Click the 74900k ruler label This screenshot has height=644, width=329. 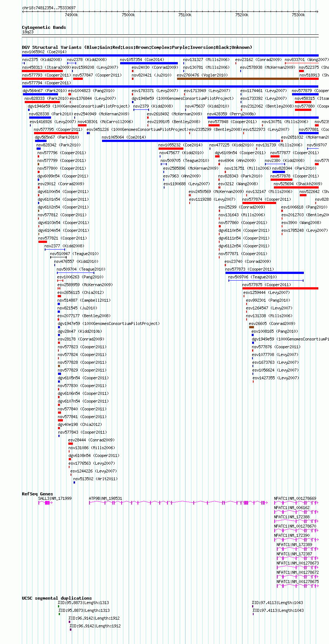pyautogui.click(x=71, y=15)
